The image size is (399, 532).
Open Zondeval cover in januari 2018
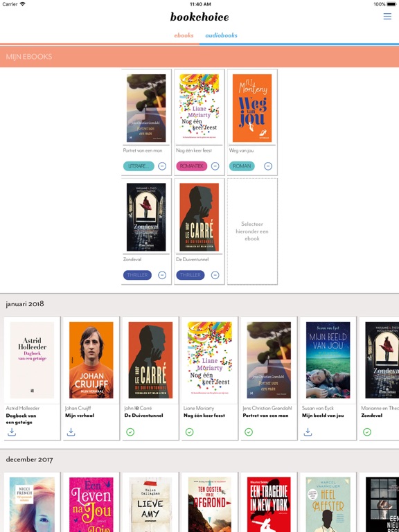pos(382,360)
